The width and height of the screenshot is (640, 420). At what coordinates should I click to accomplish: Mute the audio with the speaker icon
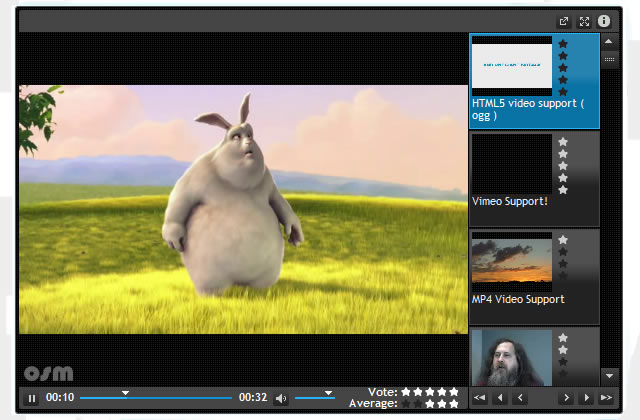(x=281, y=398)
